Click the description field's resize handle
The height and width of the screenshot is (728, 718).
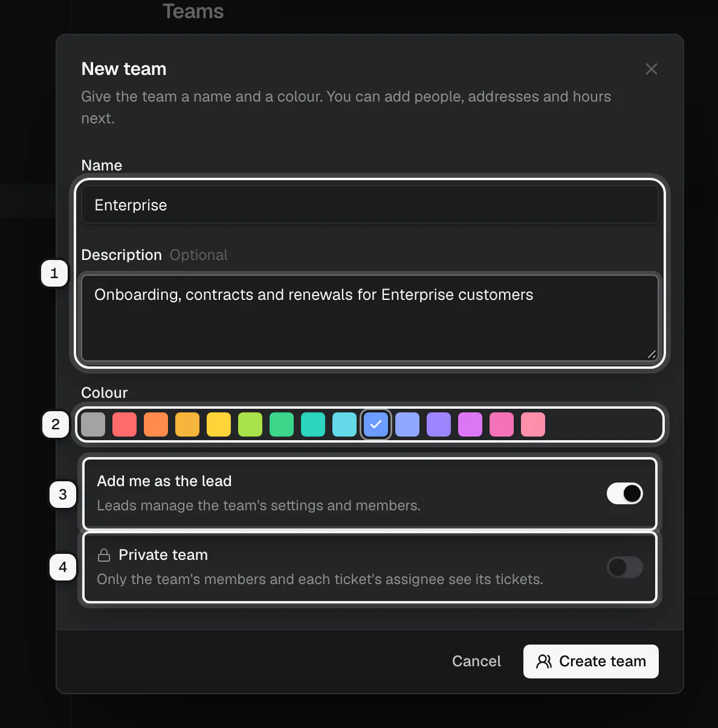(x=652, y=354)
